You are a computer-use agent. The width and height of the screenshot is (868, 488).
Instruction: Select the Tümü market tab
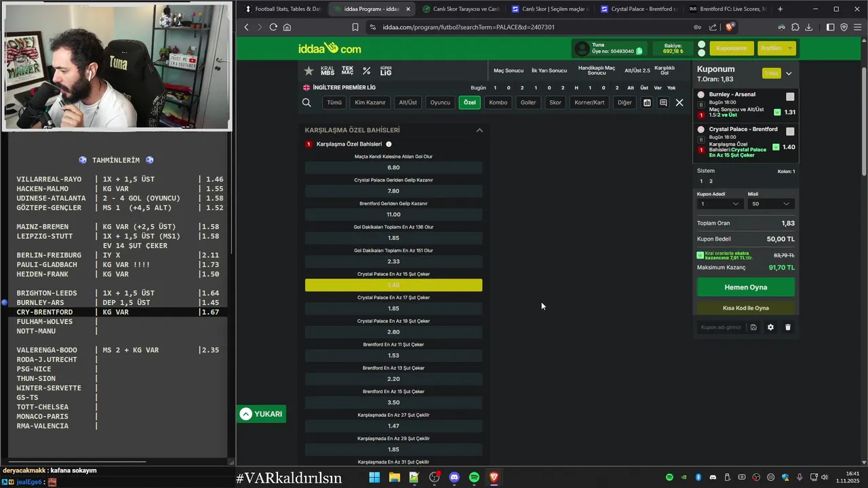coord(334,102)
